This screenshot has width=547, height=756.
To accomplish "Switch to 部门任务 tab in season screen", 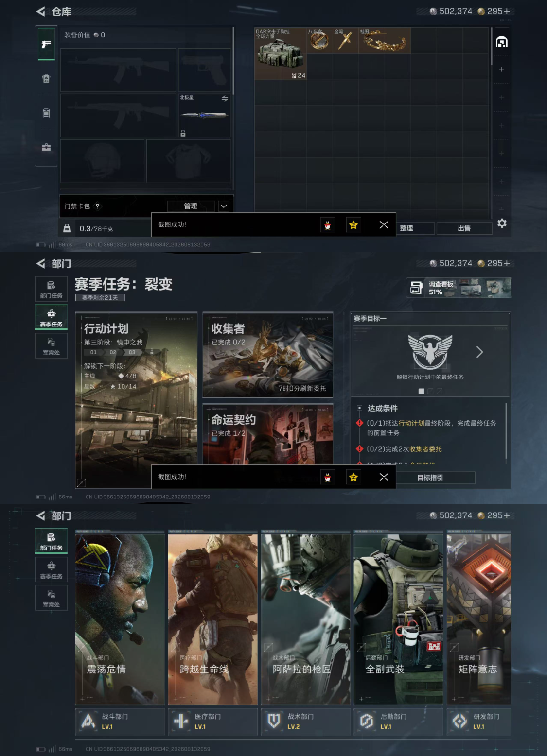I will pos(51,289).
